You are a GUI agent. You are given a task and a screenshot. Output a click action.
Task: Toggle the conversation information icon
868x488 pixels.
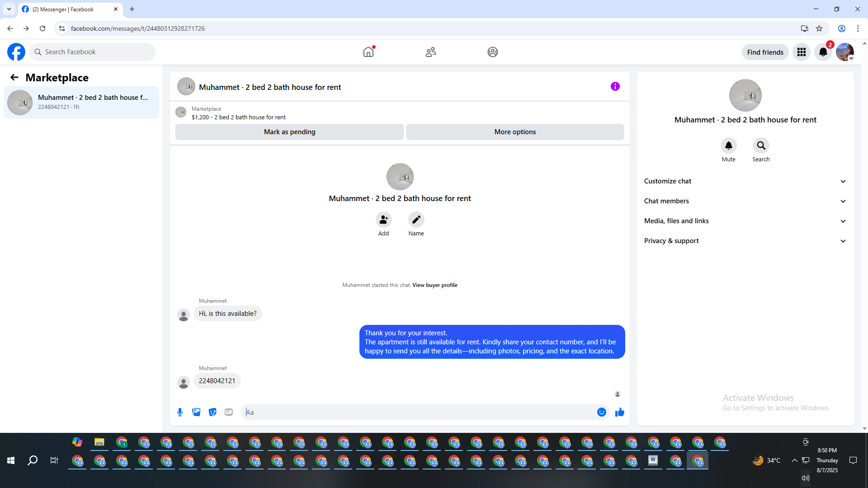click(x=615, y=86)
